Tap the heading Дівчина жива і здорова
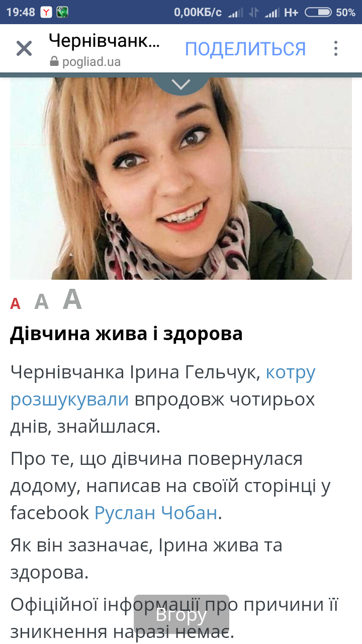 (126, 333)
